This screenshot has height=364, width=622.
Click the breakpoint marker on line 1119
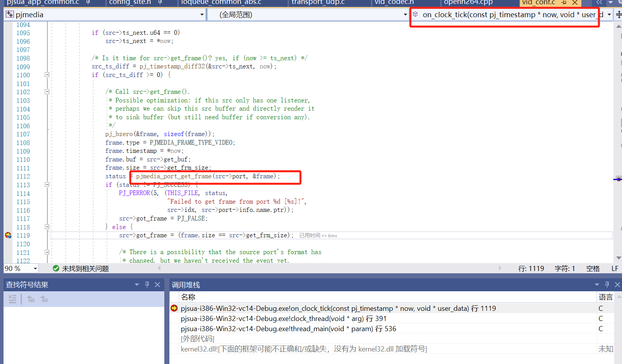[x=8, y=235]
